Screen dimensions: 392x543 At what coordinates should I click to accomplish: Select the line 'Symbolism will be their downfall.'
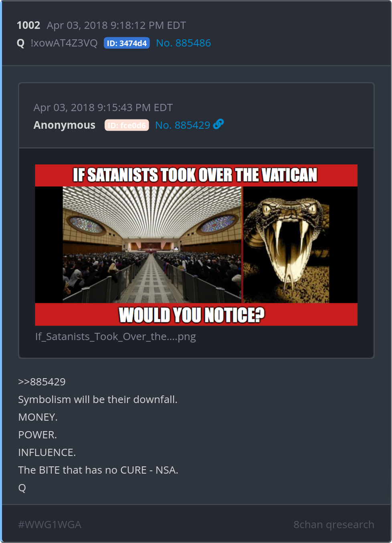(98, 399)
